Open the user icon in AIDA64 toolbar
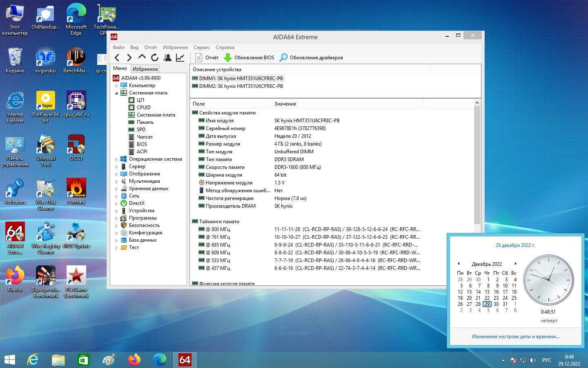This screenshot has width=588, height=368. 167,58
